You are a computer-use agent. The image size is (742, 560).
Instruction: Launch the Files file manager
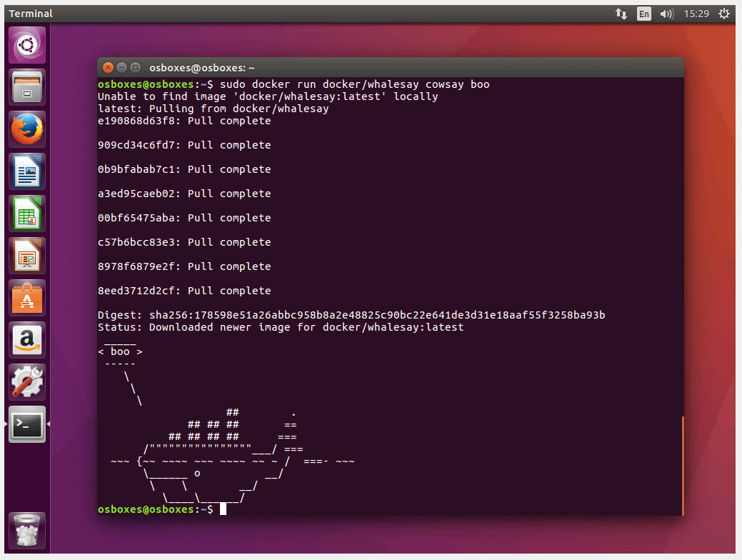coord(27,87)
